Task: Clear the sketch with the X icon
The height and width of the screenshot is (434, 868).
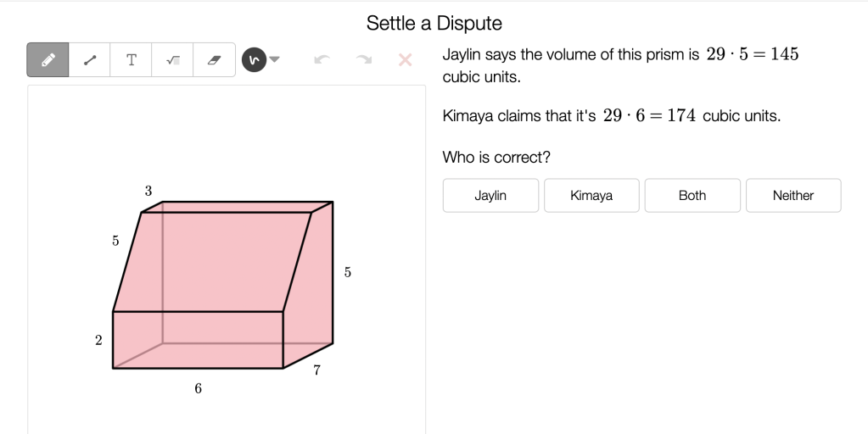Action: tap(405, 59)
